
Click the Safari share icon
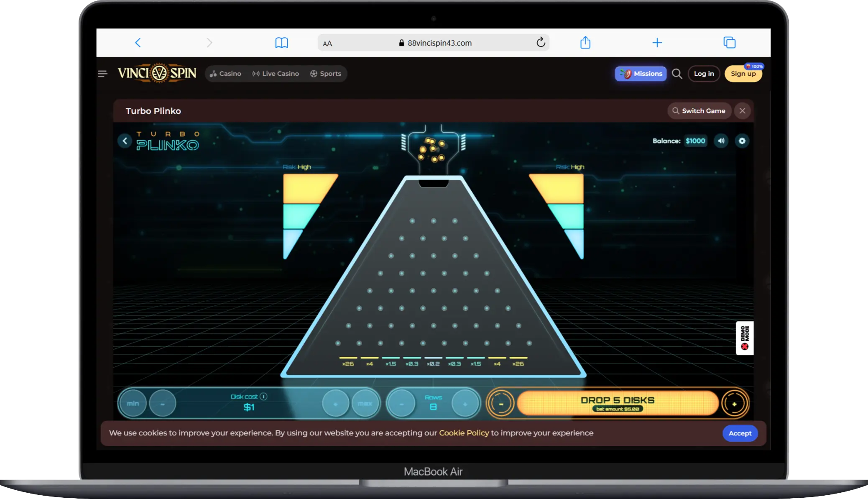tap(585, 42)
